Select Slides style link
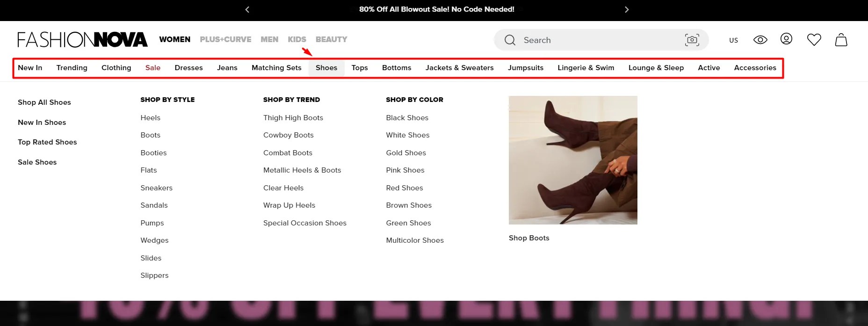The width and height of the screenshot is (868, 326). 151,258
